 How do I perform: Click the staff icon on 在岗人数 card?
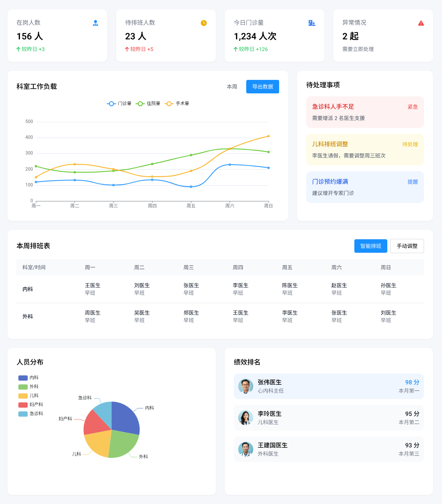click(96, 23)
